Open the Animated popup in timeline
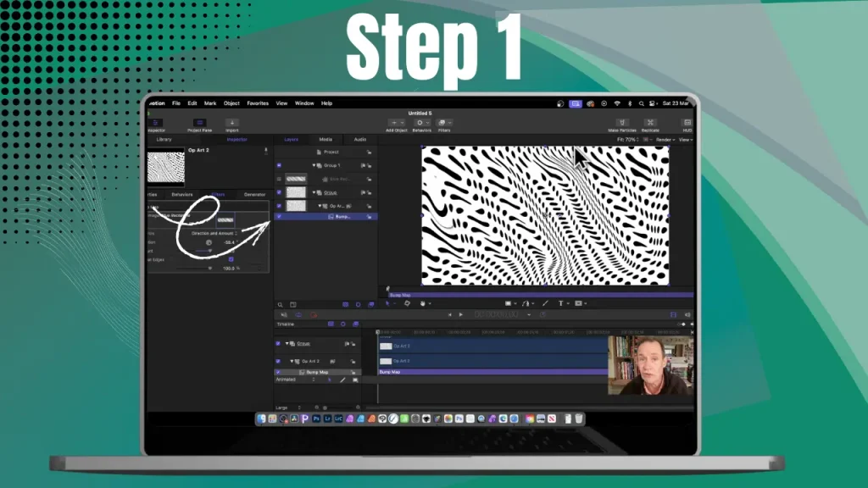868x488 pixels. [x=296, y=380]
